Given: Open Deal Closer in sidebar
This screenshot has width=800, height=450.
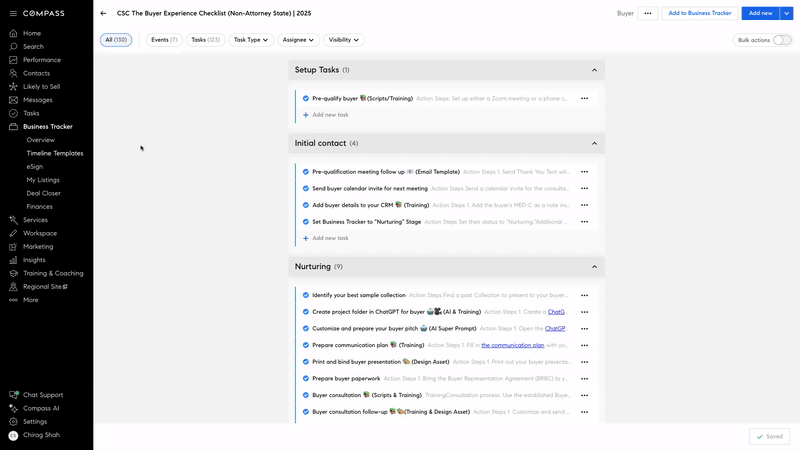Looking at the screenshot, I should click(x=43, y=193).
